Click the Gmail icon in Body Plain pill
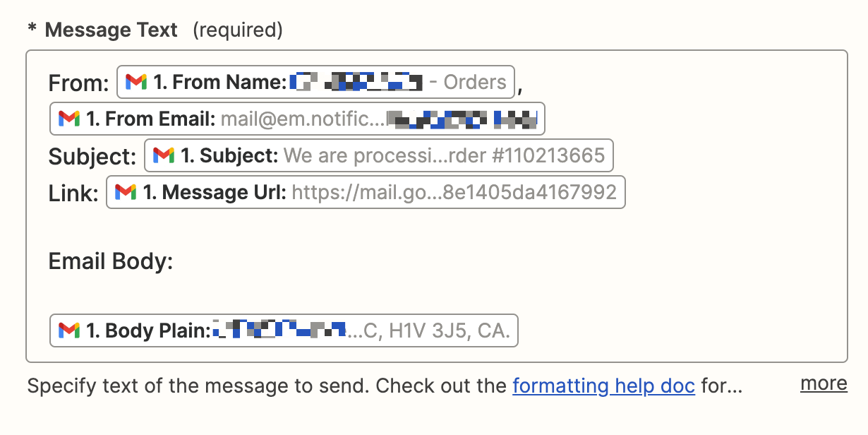 click(x=69, y=330)
